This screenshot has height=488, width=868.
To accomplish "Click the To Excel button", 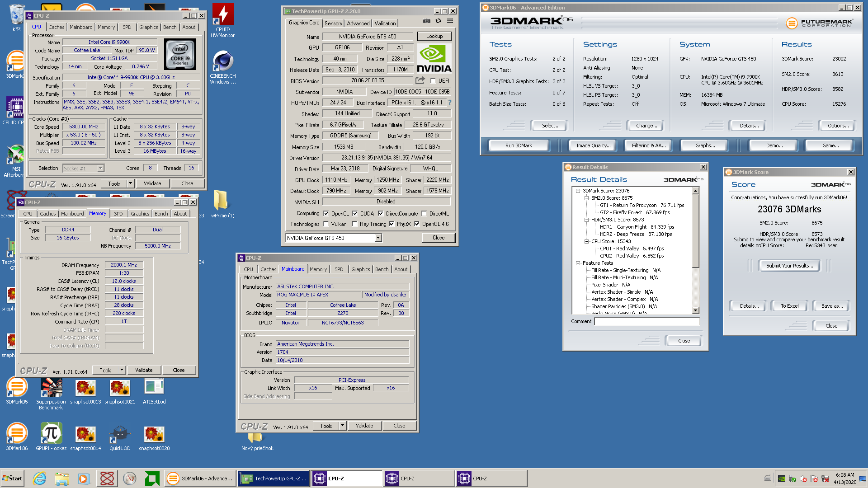I will (x=790, y=306).
